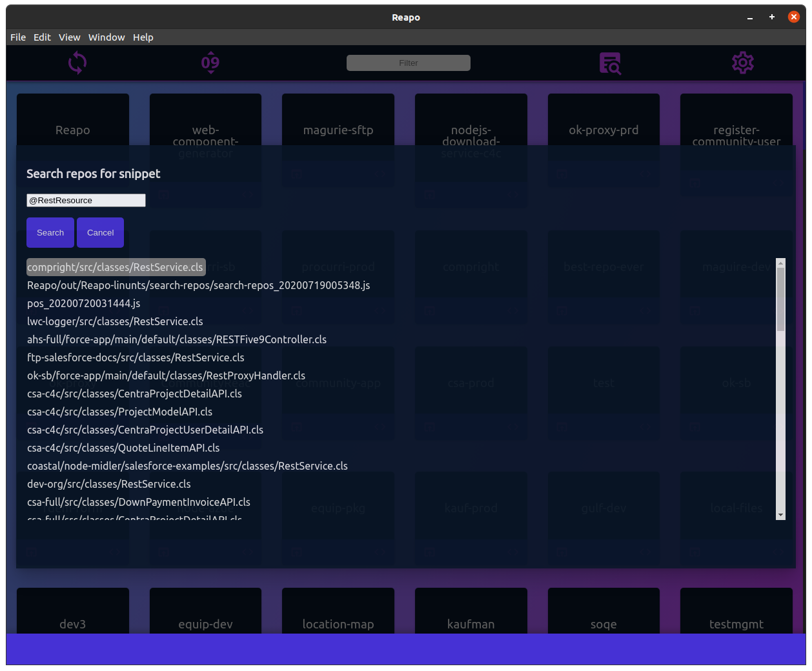Open the search repos for snippet icon
Image resolution: width=812 pixels, height=671 pixels.
(x=610, y=63)
